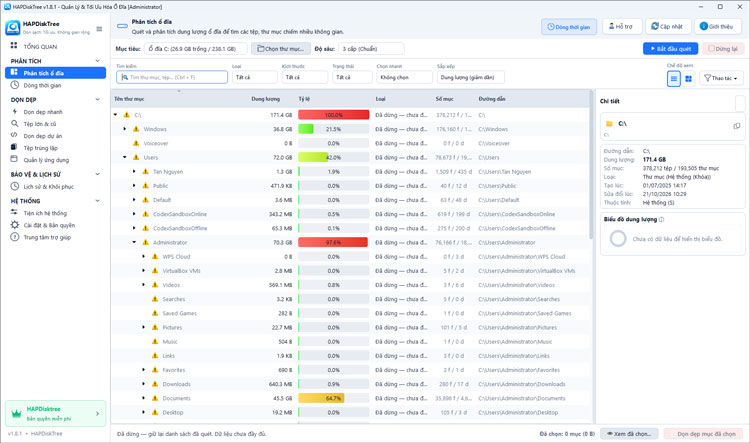
Task: Click the warning icon beside Searches folder
Action: click(x=155, y=299)
